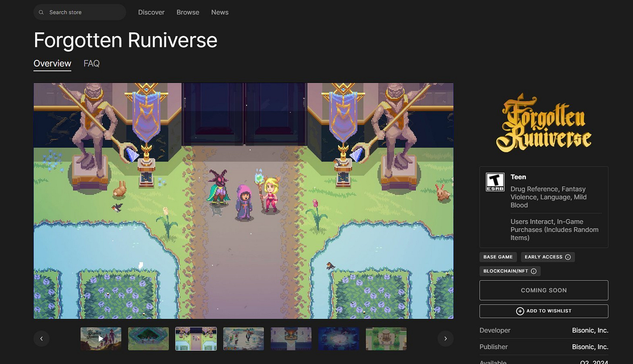The height and width of the screenshot is (364, 633).
Task: Select the highlighted third screenshot thumbnail
Action: point(196,339)
